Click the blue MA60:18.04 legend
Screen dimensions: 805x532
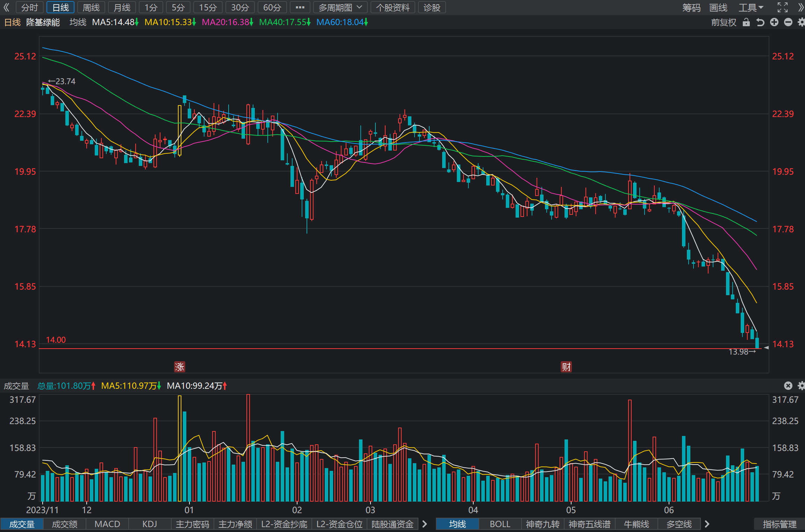coord(342,22)
